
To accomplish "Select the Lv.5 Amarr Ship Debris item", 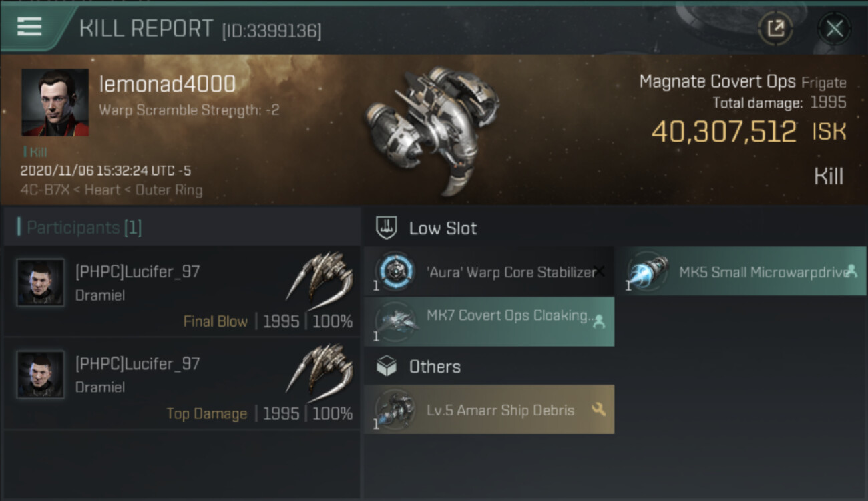I will 501,410.
